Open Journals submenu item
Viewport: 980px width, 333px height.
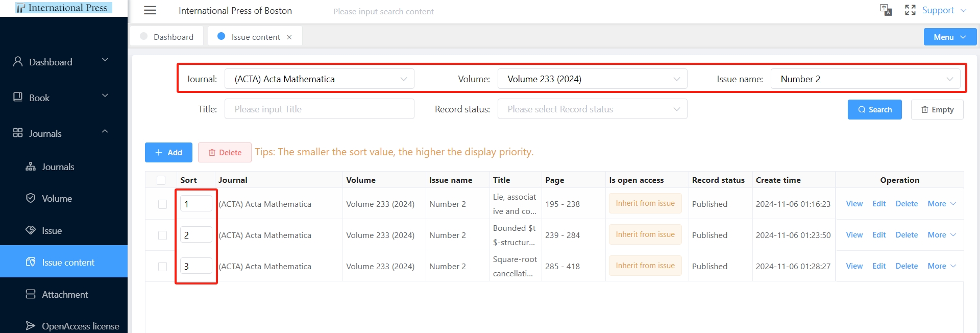(64, 167)
